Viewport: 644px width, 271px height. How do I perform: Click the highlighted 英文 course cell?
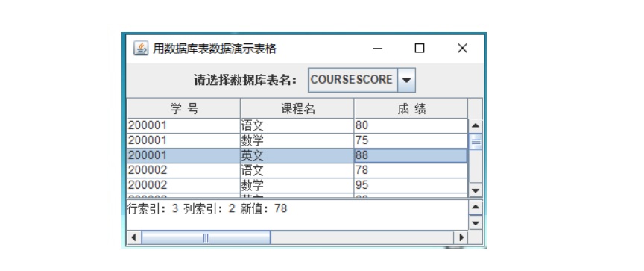coord(297,156)
